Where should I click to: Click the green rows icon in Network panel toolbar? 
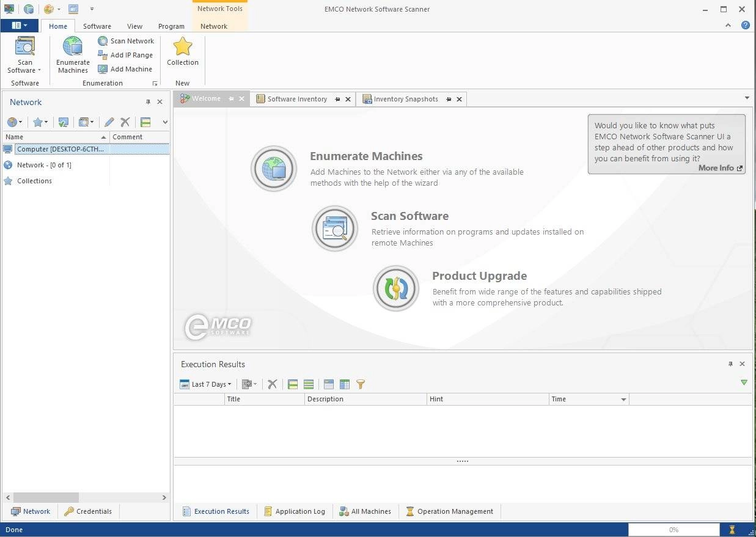click(145, 122)
